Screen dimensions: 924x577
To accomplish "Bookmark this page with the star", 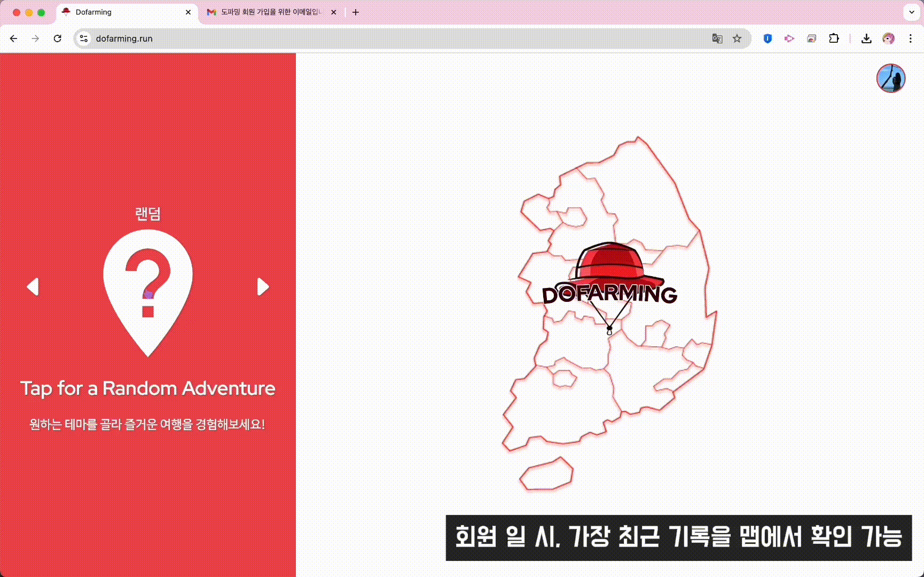I will [x=737, y=38].
